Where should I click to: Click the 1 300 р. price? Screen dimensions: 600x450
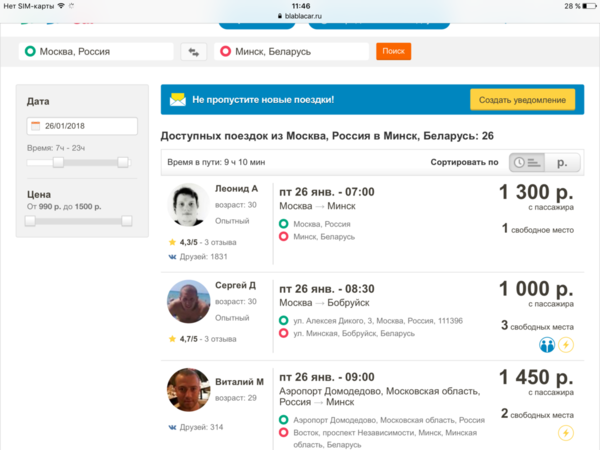[x=536, y=192]
